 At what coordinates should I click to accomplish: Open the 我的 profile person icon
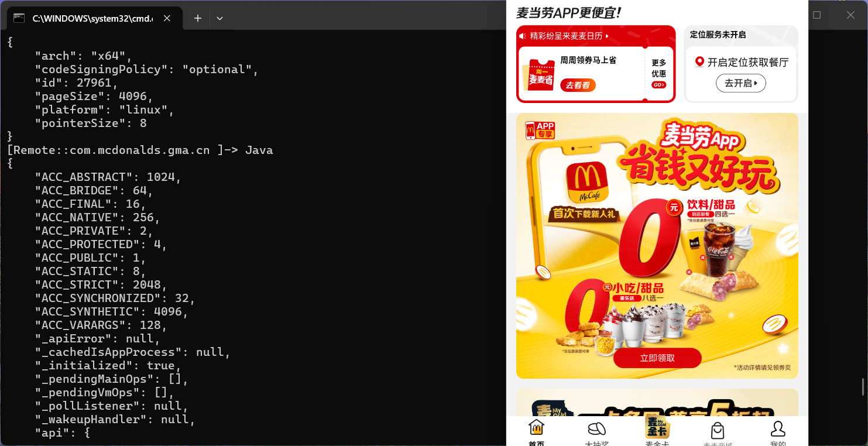pyautogui.click(x=778, y=429)
